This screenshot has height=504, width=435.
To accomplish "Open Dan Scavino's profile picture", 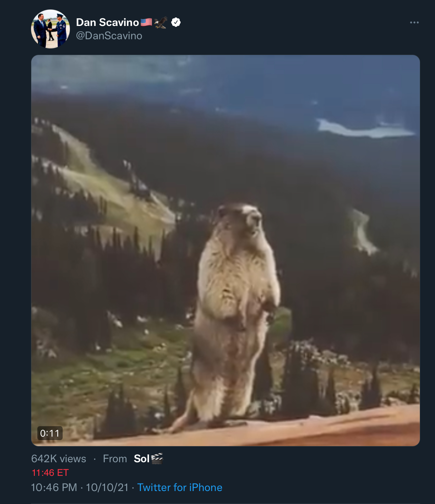I will (x=50, y=29).
